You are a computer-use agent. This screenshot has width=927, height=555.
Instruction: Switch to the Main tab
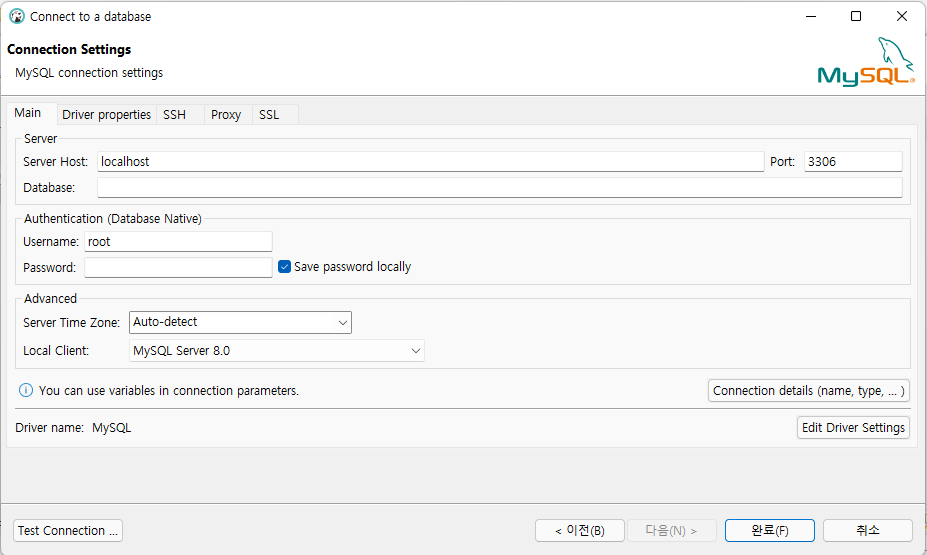pyautogui.click(x=28, y=113)
